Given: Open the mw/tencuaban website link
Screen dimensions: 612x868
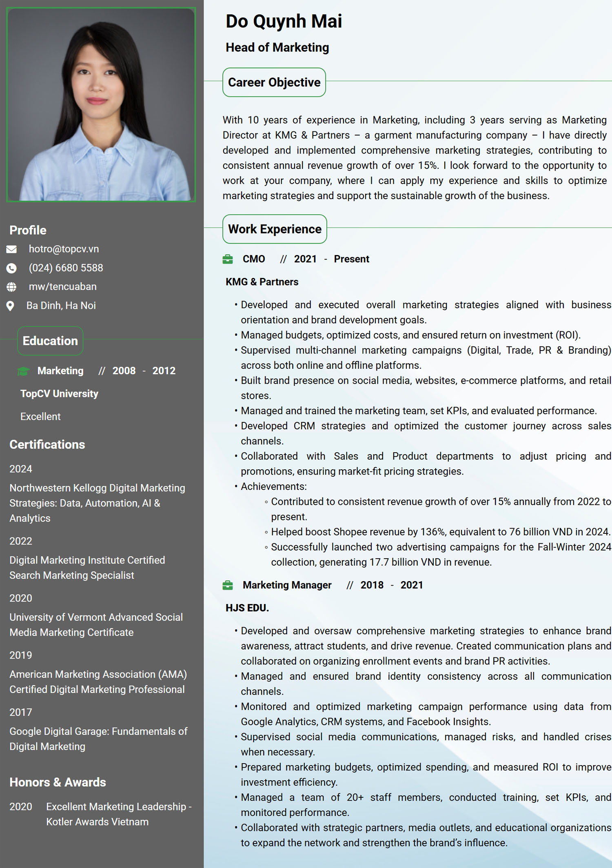Looking at the screenshot, I should pyautogui.click(x=62, y=287).
